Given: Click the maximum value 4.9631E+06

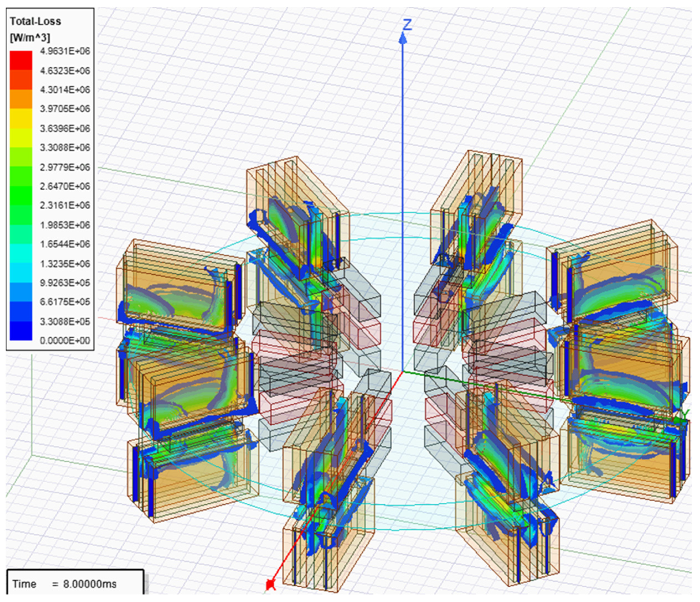Looking at the screenshot, I should click(65, 51).
